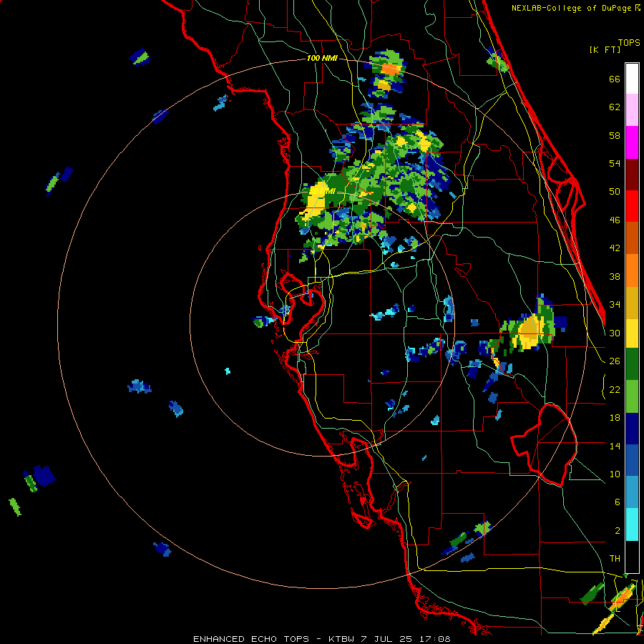This screenshot has width=644, height=644.
Task: Select the 6 legend value
Action: click(x=618, y=502)
